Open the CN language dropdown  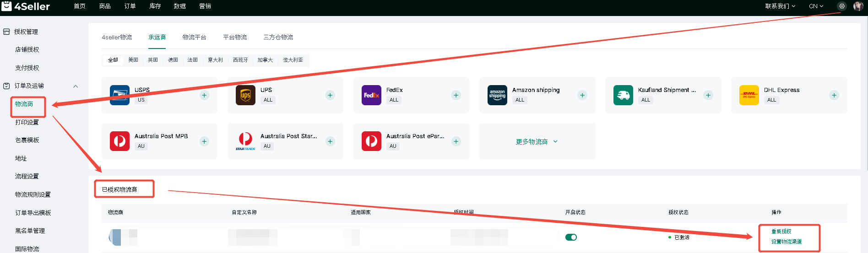[816, 6]
